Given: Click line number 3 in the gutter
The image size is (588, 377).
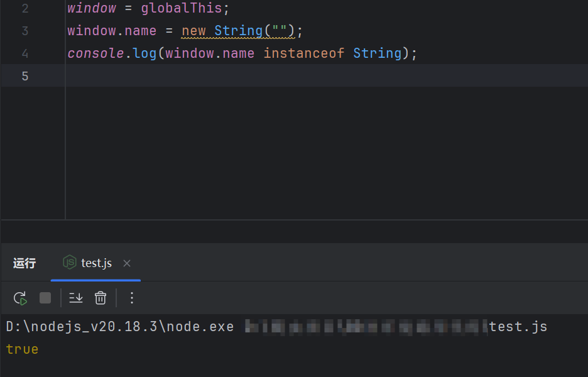Looking at the screenshot, I should pyautogui.click(x=24, y=31).
